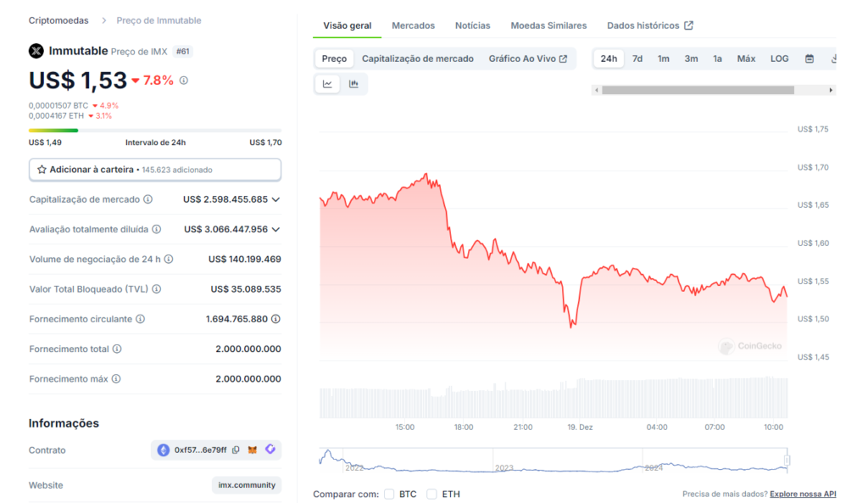Viewport: 868px width, 503px height.
Task: Click the Immutable coin logo
Action: [36, 51]
